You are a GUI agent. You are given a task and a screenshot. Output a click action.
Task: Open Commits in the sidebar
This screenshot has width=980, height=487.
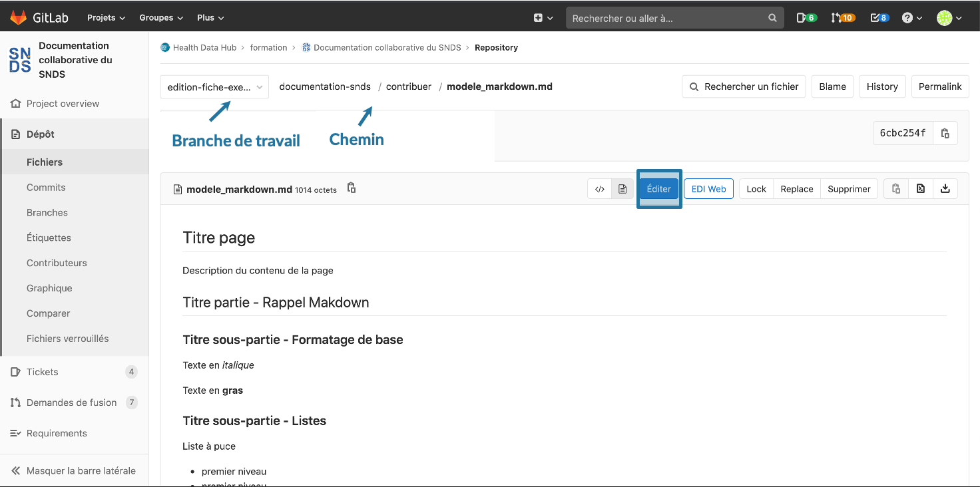pos(46,188)
